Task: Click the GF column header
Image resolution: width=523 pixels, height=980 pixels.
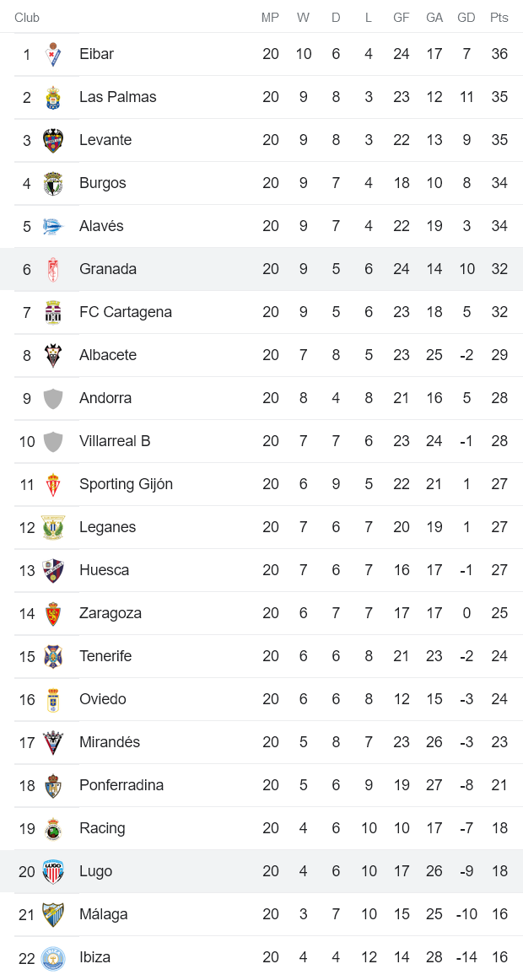Action: (x=402, y=16)
